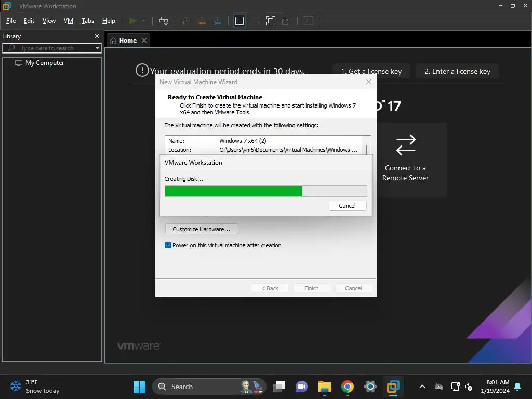
Task: Click the evaluation warning exclamation icon
Action: tap(142, 70)
